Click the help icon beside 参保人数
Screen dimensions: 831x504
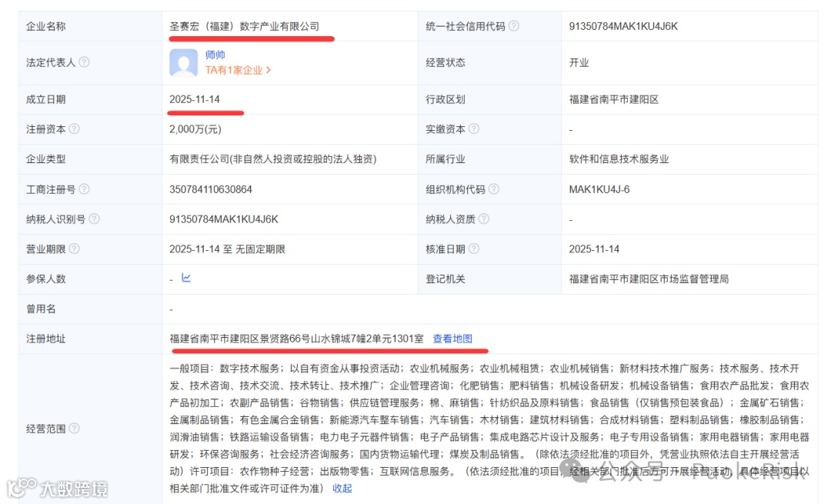coord(73,279)
